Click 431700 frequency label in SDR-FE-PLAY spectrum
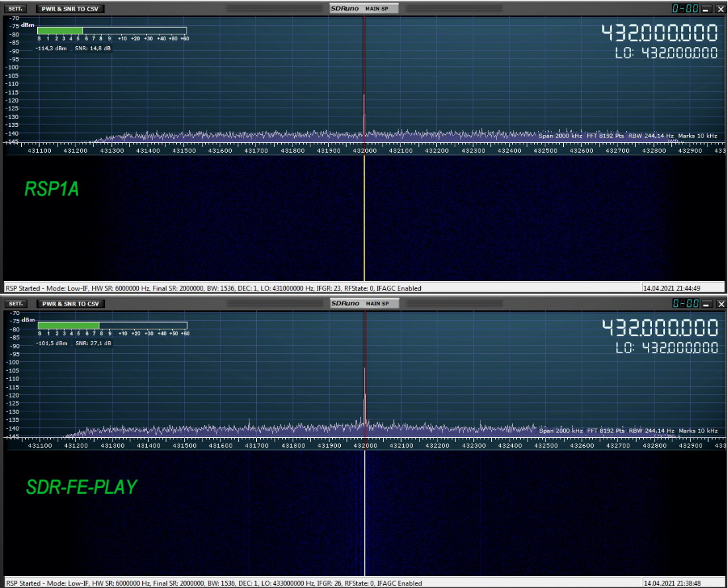This screenshot has height=588, width=728. [257, 446]
